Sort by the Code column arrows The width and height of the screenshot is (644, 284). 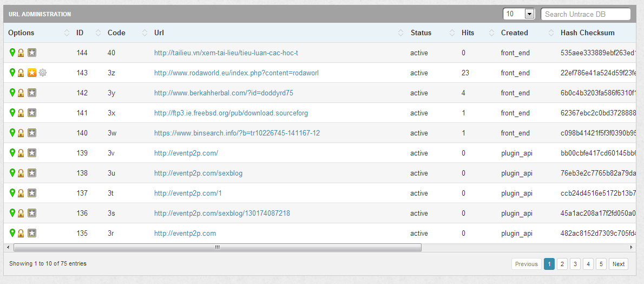[x=144, y=33]
